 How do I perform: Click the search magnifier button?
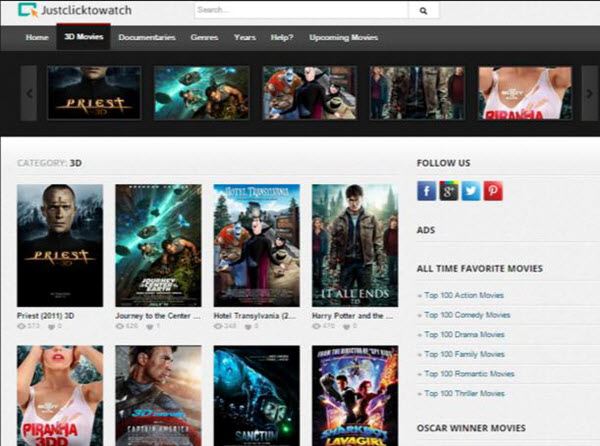[x=423, y=11]
